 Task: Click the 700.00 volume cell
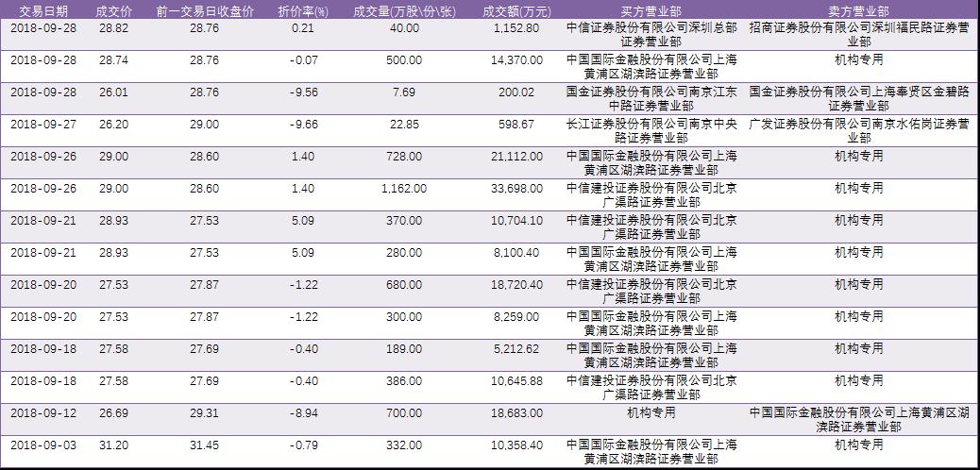point(404,412)
